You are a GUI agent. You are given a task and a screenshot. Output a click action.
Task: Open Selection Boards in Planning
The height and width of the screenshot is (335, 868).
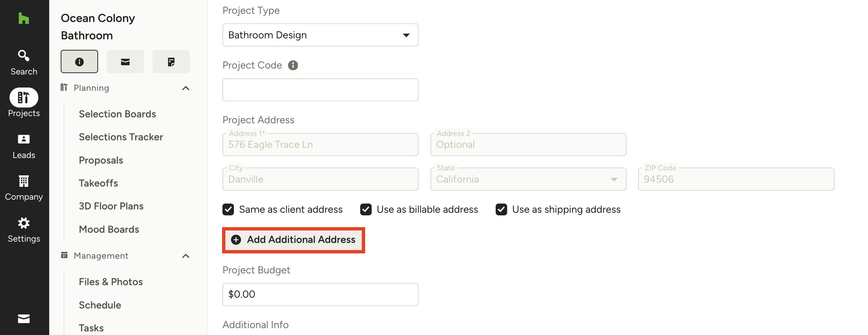click(x=117, y=114)
